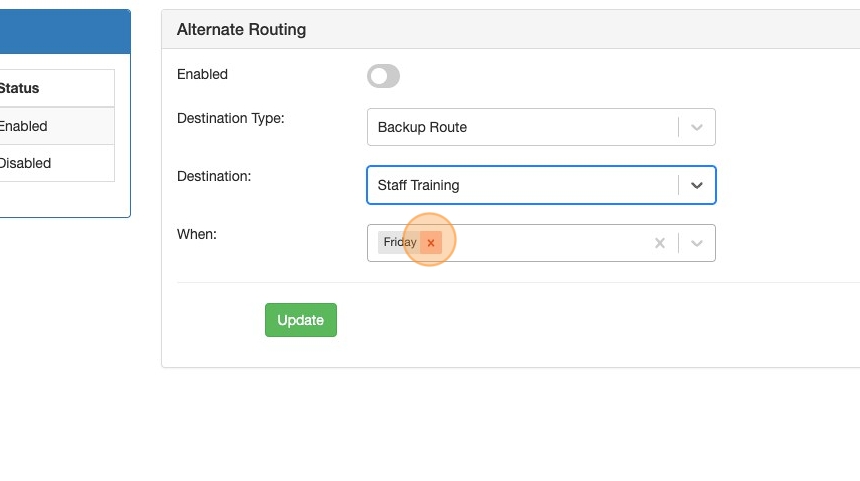860x481 pixels.
Task: Click the When label text
Action: 196,234
